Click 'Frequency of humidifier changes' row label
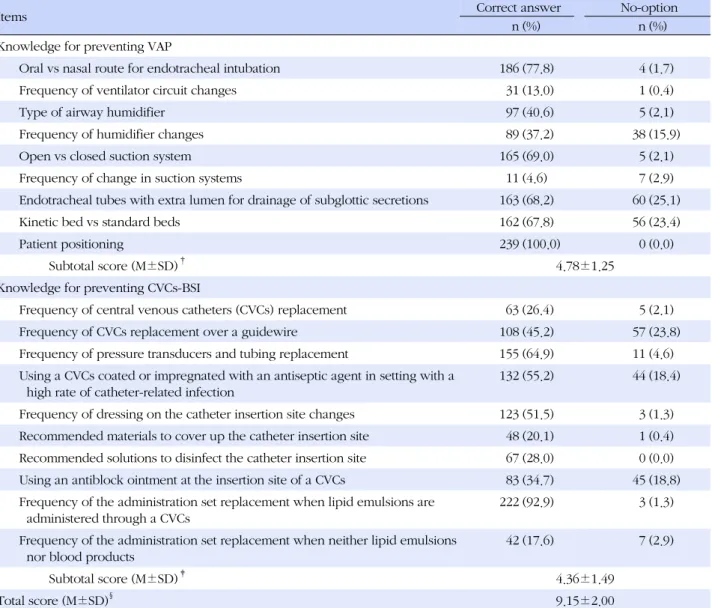The height and width of the screenshot is (608, 712). point(111,134)
